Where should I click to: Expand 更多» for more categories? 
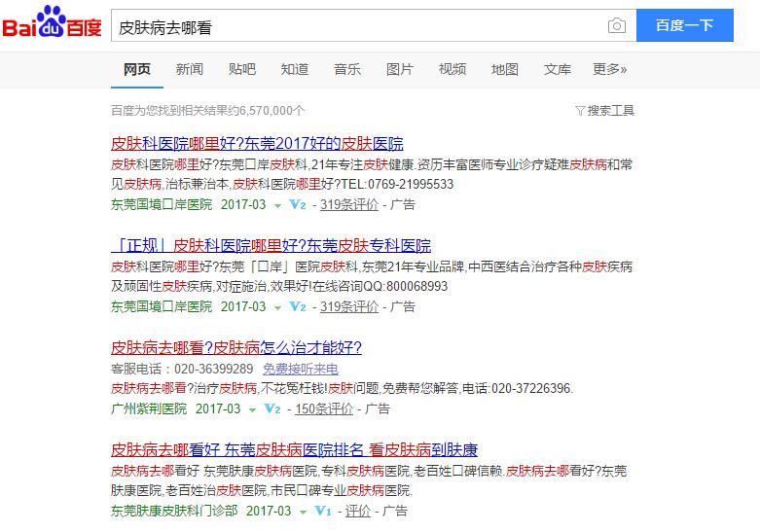610,70
